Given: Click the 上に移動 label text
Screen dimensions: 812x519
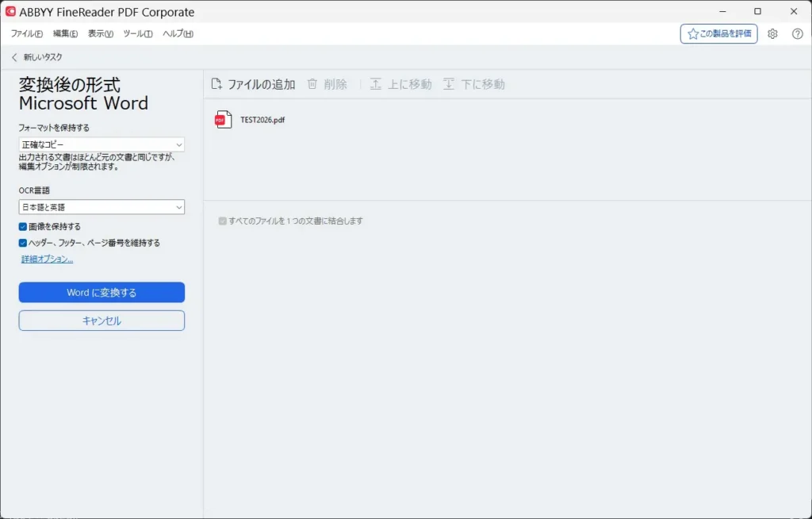Looking at the screenshot, I should pyautogui.click(x=410, y=84).
